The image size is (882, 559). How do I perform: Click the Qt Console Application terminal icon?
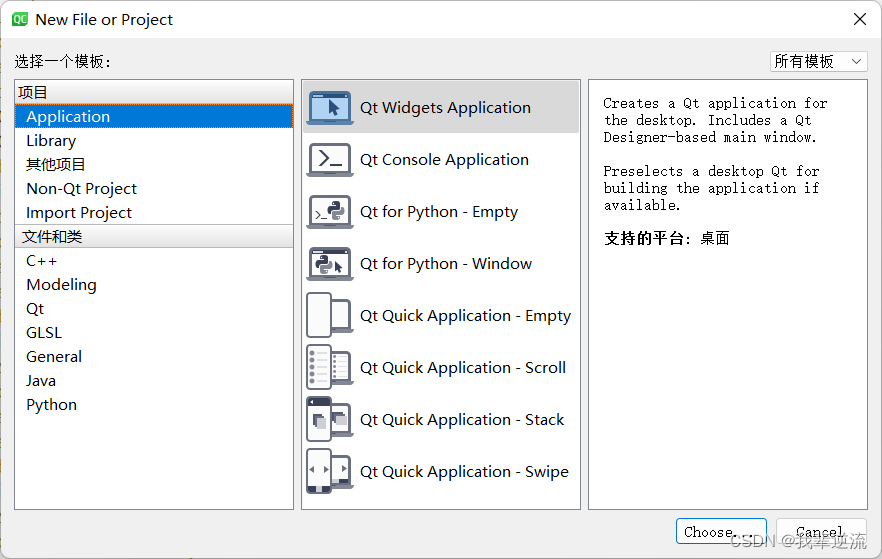tap(330, 160)
